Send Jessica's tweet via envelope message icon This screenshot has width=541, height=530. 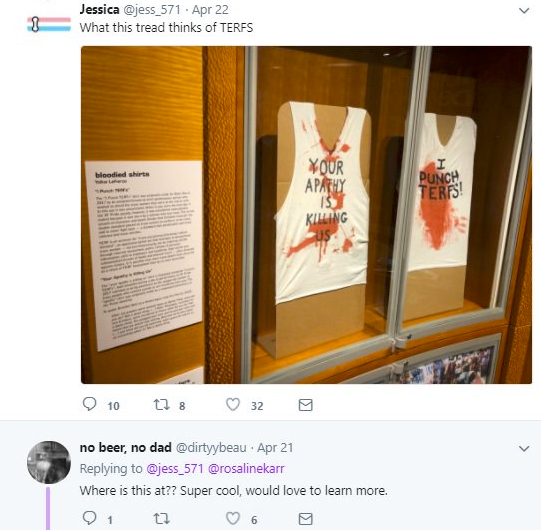point(305,405)
